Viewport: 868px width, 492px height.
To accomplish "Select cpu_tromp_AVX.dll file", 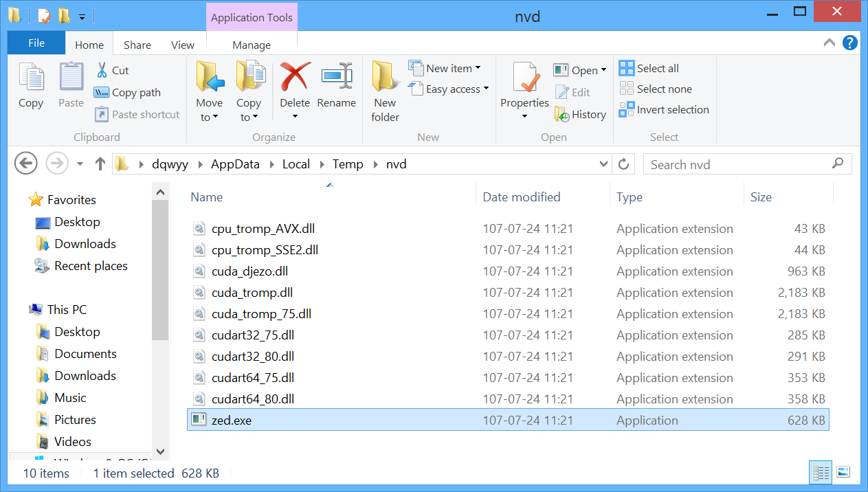I will click(508, 228).
